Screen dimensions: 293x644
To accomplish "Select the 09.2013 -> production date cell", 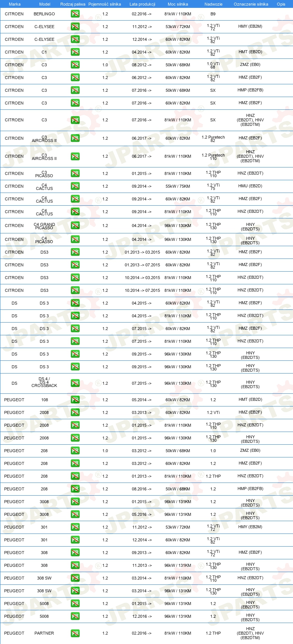I will 142,553.
